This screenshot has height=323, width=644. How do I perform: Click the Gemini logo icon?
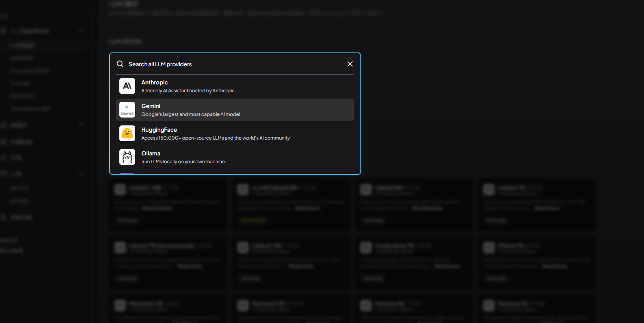127,110
